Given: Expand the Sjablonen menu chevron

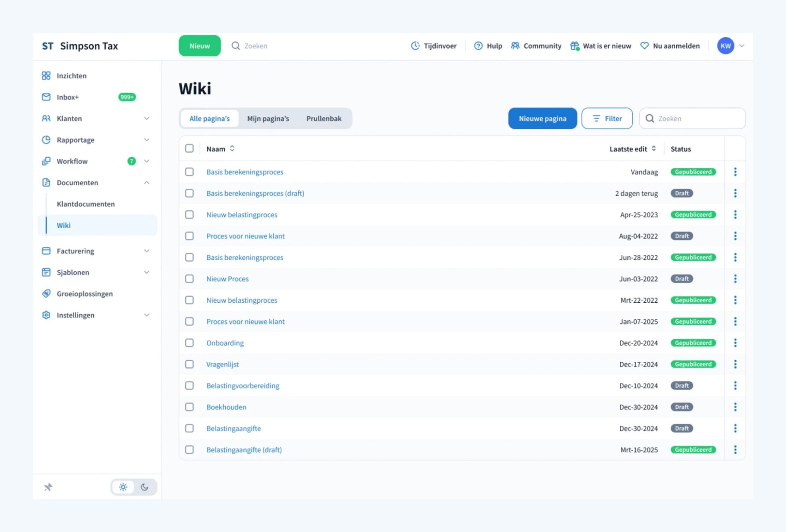Looking at the screenshot, I should click(146, 272).
